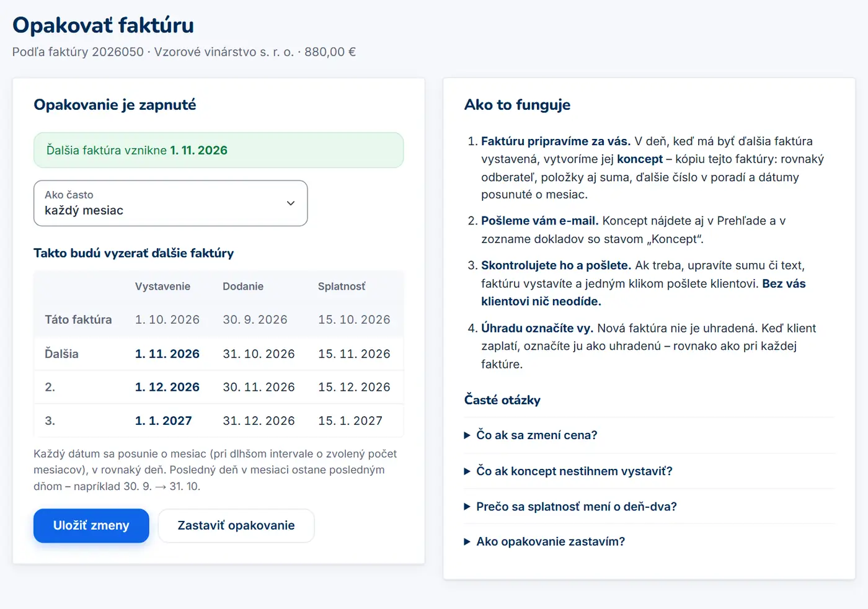
Task: Click the 'Skontrolujete ho a pošlete.' step
Action: [x=556, y=265]
